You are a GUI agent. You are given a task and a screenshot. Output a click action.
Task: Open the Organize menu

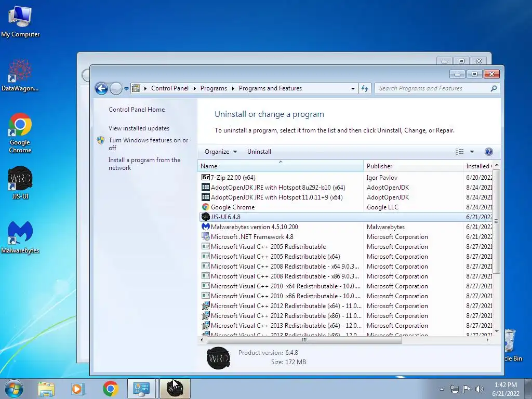pyautogui.click(x=220, y=152)
